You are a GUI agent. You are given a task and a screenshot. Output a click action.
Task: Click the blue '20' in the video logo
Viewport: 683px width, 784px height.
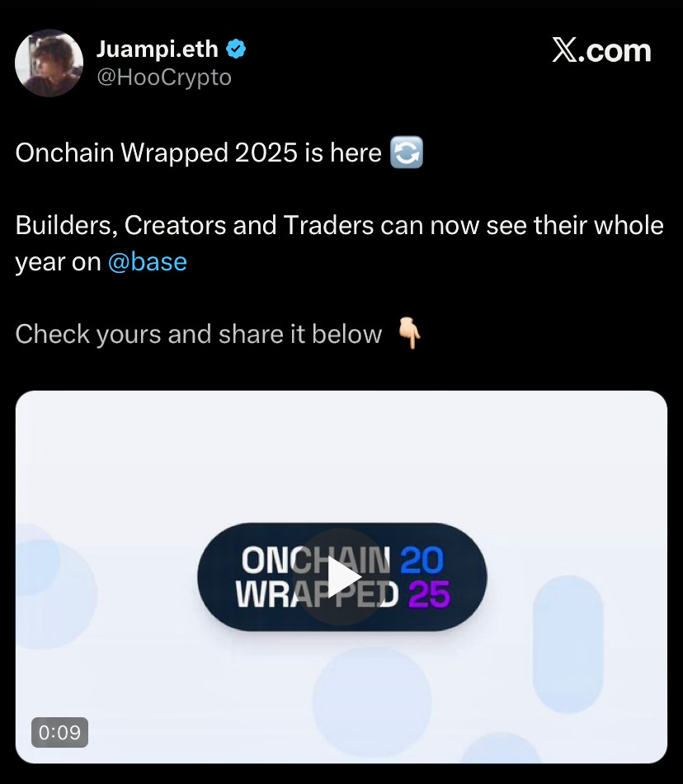coord(422,560)
